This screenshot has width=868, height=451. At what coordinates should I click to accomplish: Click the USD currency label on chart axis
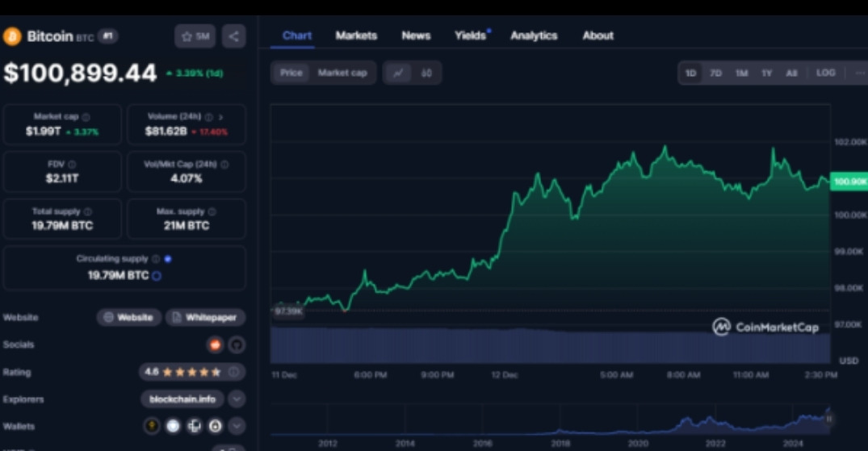click(x=849, y=361)
